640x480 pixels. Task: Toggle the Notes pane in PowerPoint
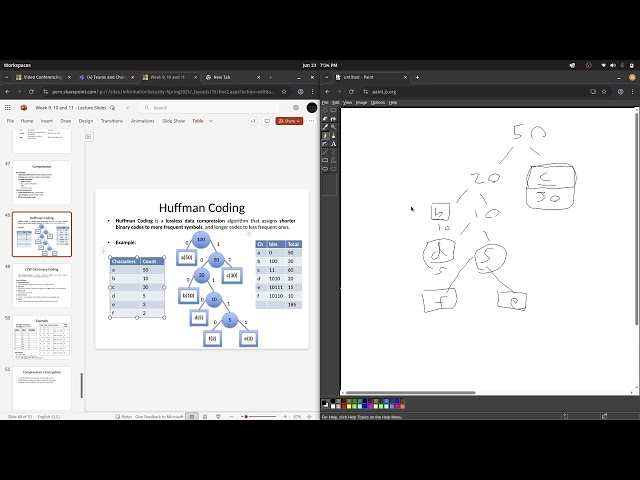pos(124,417)
